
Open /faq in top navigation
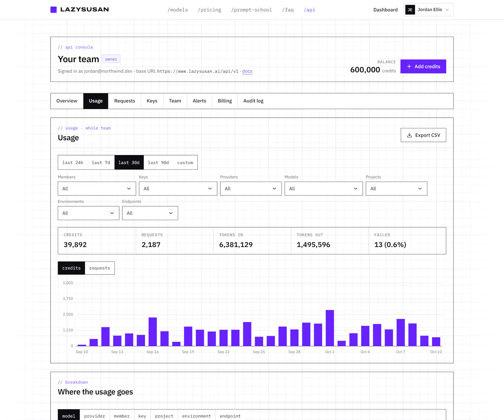(x=288, y=10)
